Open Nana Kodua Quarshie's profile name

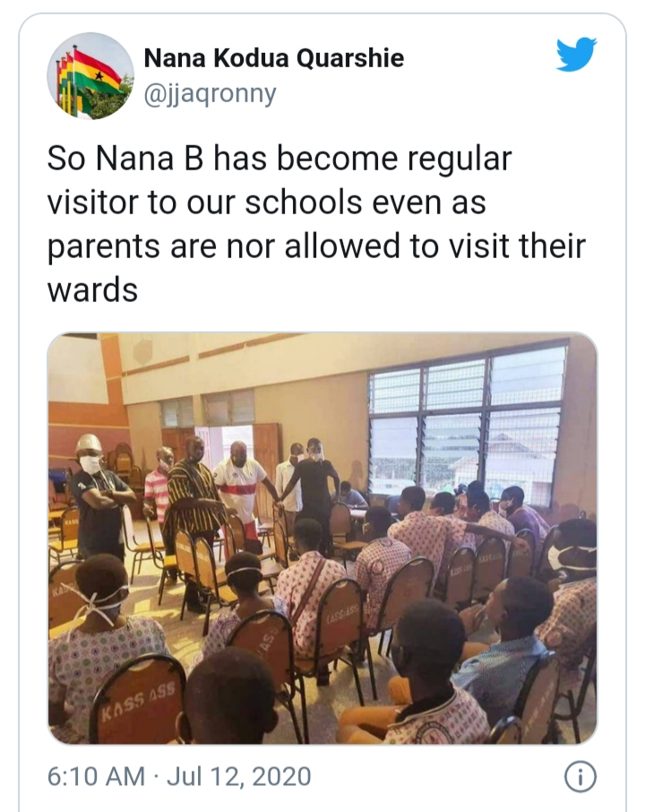click(x=273, y=58)
